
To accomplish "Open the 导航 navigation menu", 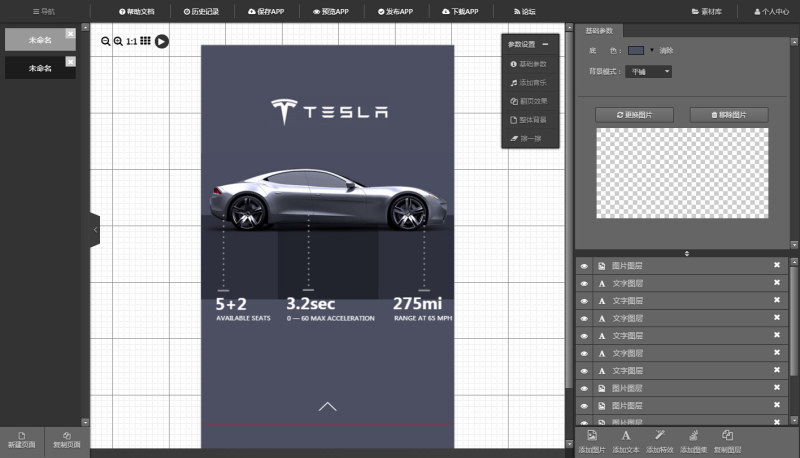I will click(x=44, y=11).
